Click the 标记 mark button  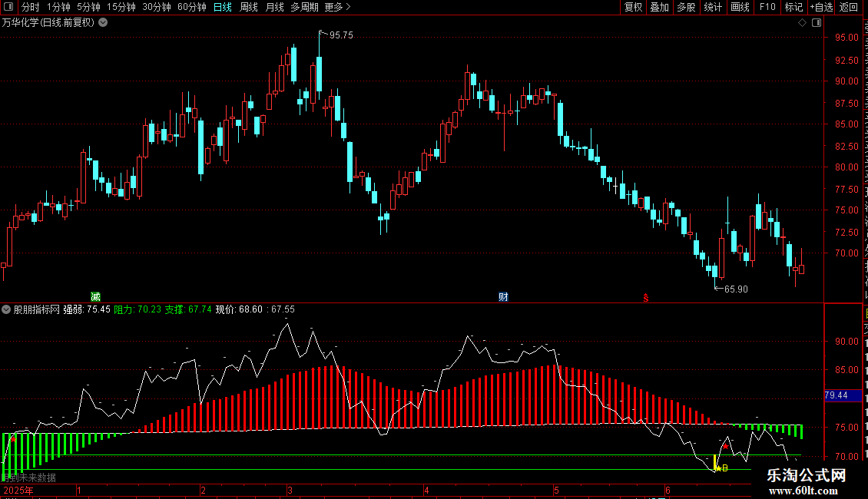[x=793, y=7]
